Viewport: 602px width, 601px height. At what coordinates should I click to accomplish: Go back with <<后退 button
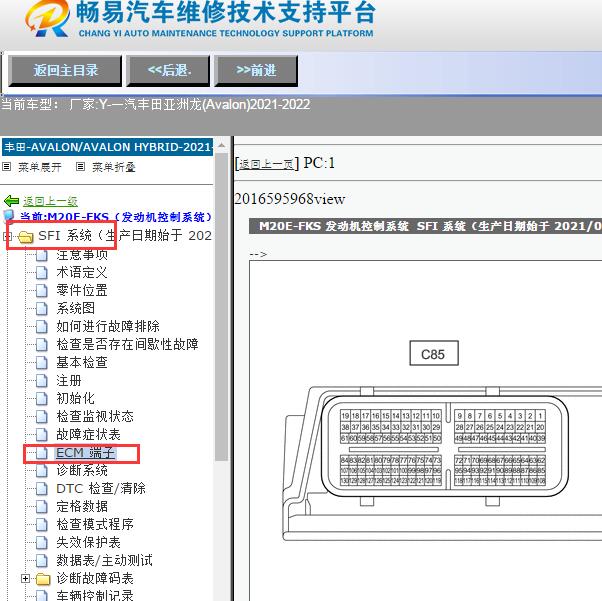(168, 71)
